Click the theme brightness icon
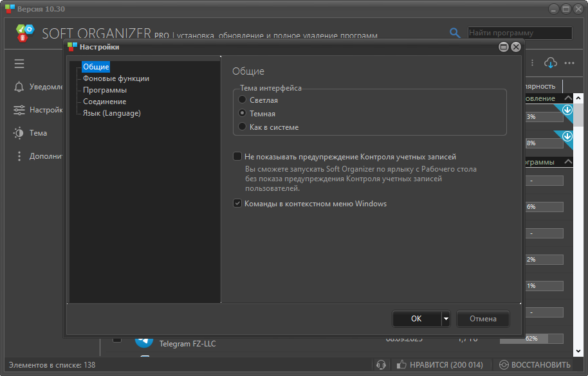The image size is (588, 376). (x=19, y=133)
